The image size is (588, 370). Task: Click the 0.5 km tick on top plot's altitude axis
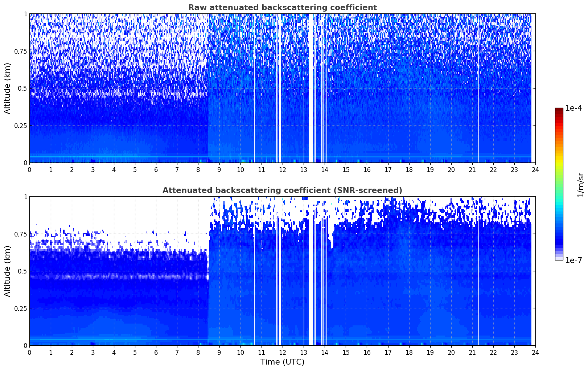(x=22, y=89)
